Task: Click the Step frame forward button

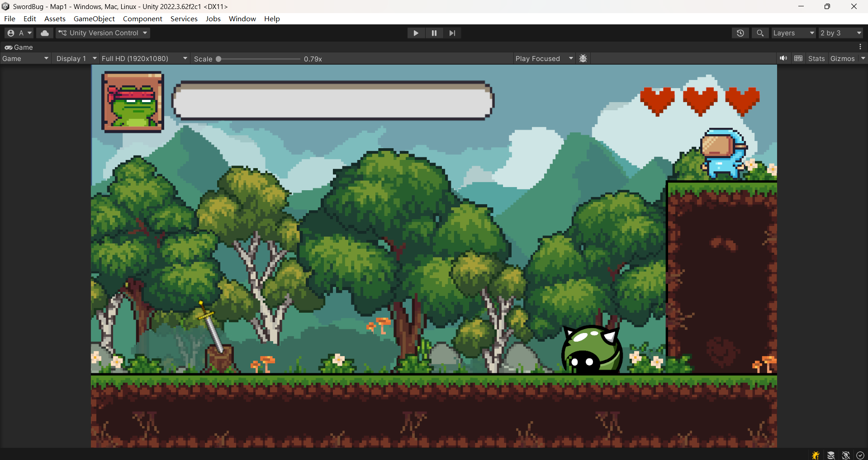Action: pos(452,33)
